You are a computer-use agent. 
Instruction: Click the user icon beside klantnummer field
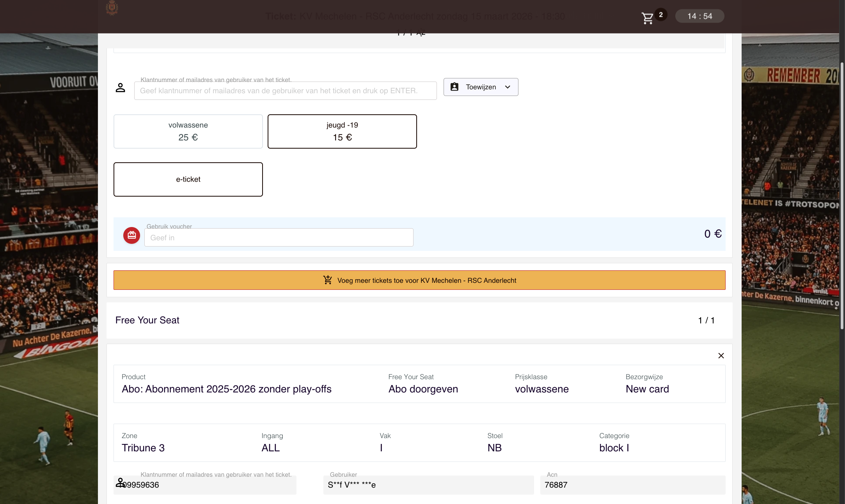click(x=120, y=88)
